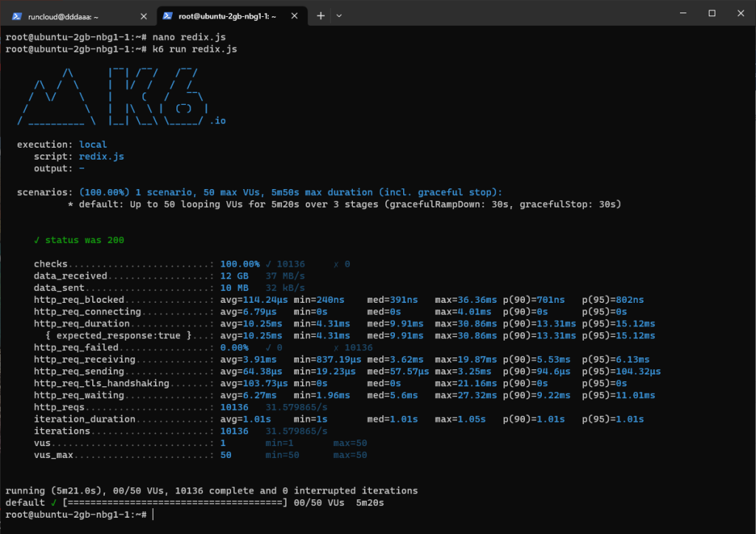Expand the new tab profile dropdown

point(339,16)
